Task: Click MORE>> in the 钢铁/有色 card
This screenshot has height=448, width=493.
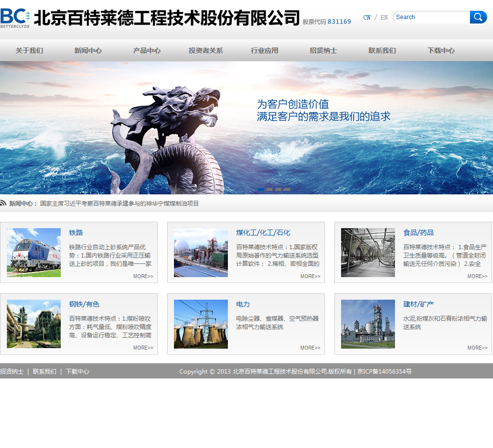Action: coord(143,348)
